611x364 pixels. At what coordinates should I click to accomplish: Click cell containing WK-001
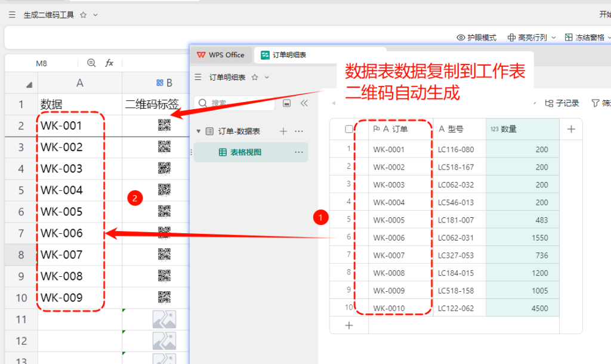pyautogui.click(x=80, y=126)
